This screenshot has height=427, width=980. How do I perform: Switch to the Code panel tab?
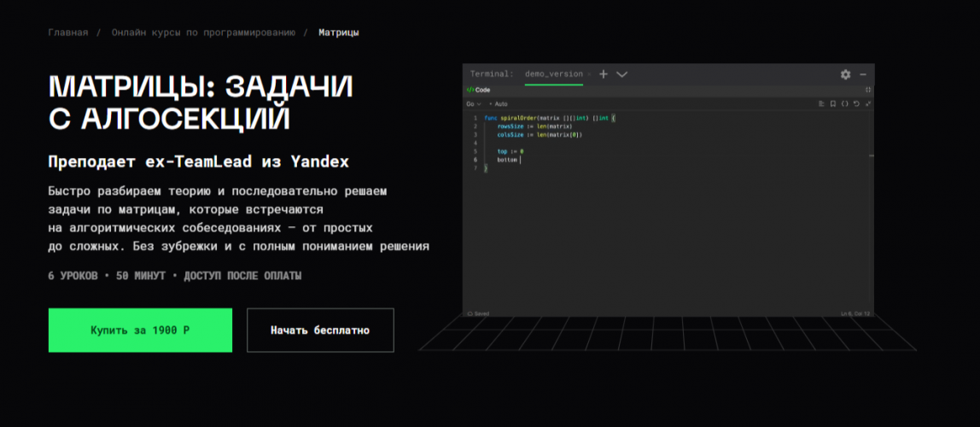[x=478, y=90]
